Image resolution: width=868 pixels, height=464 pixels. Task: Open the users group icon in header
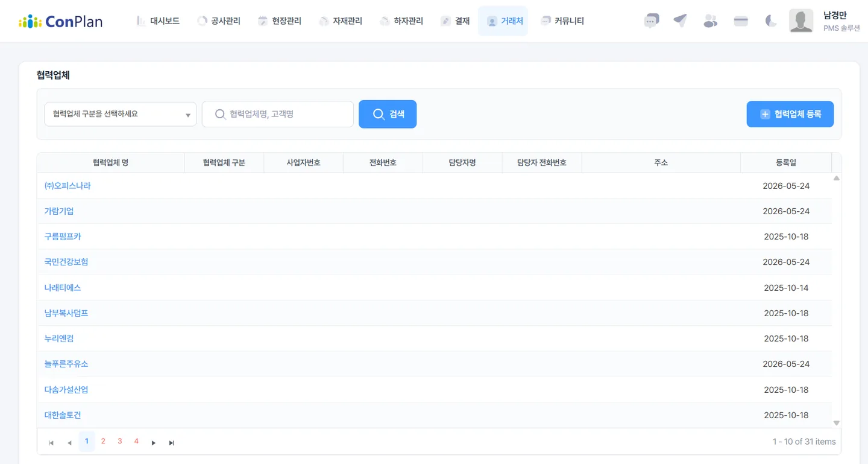tap(711, 21)
